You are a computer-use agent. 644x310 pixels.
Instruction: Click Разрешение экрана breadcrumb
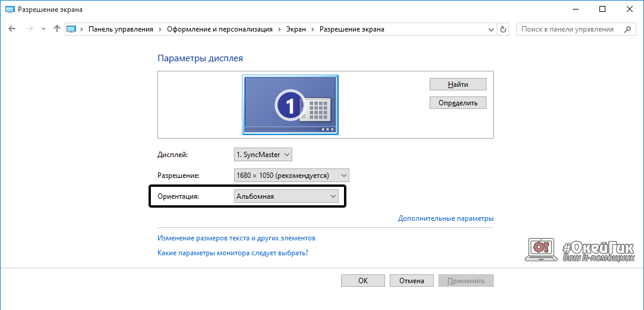(x=352, y=29)
